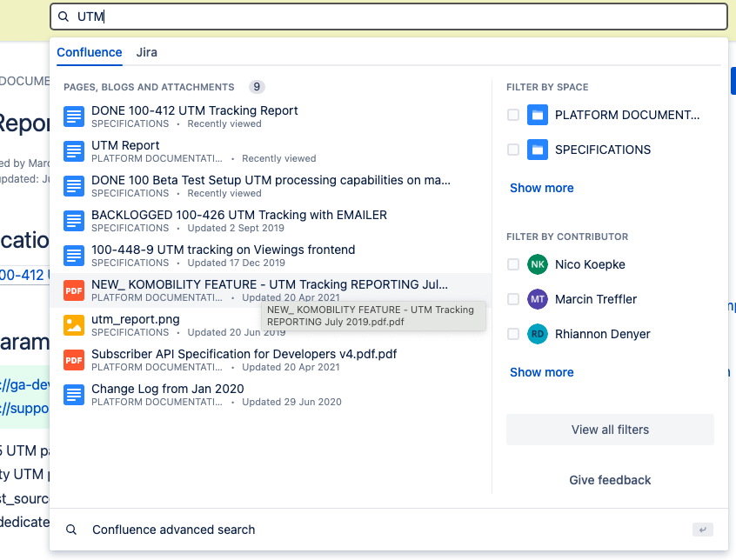Tick the Marcin Treffler contributor checkbox
The height and width of the screenshot is (560, 736).
click(x=513, y=299)
